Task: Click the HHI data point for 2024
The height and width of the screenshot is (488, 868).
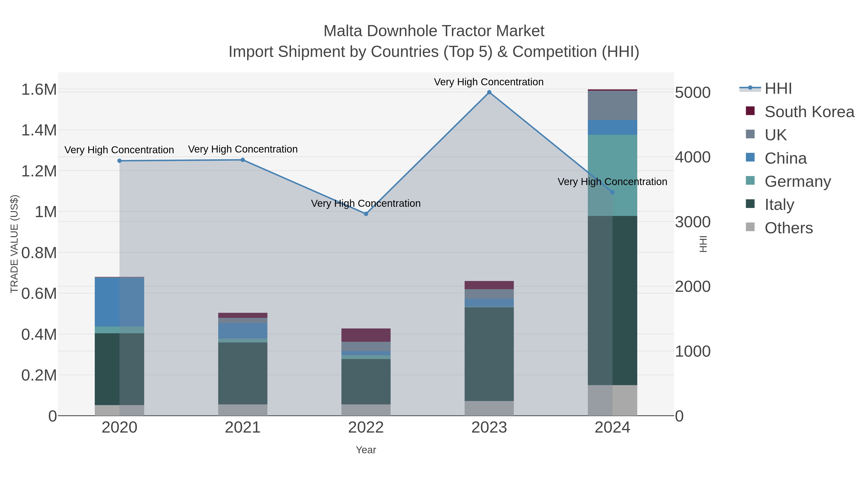Action: point(613,192)
